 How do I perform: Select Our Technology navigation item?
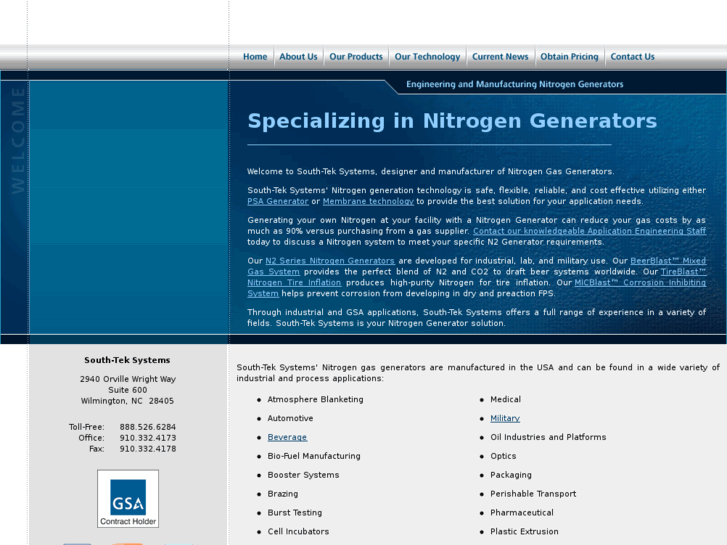pos(427,57)
